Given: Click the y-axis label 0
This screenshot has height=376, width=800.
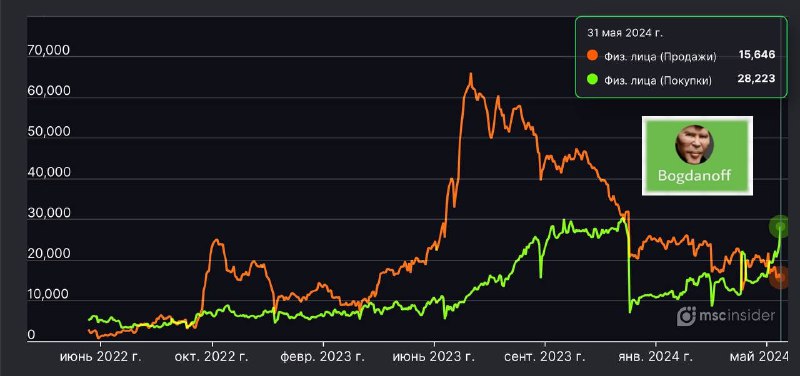Looking at the screenshot, I should (x=32, y=335).
